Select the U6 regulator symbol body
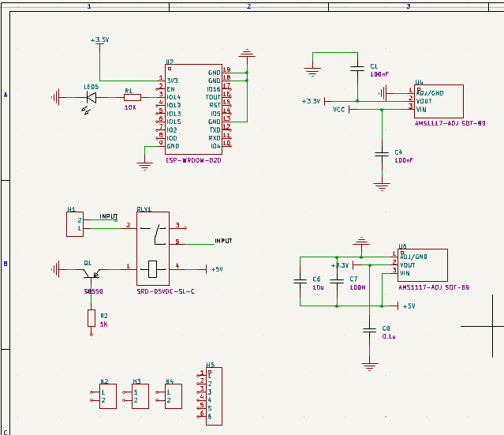This screenshot has width=504, height=435. coord(423,265)
